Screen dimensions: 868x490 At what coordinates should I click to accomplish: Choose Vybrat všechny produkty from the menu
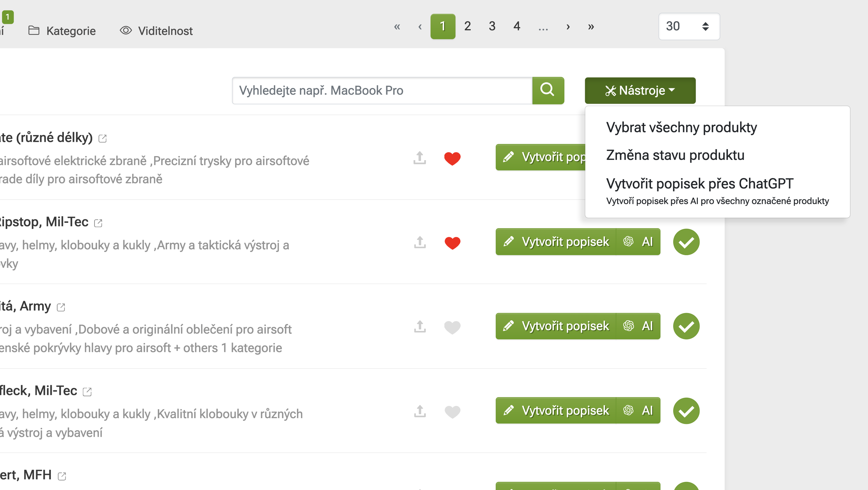point(681,127)
